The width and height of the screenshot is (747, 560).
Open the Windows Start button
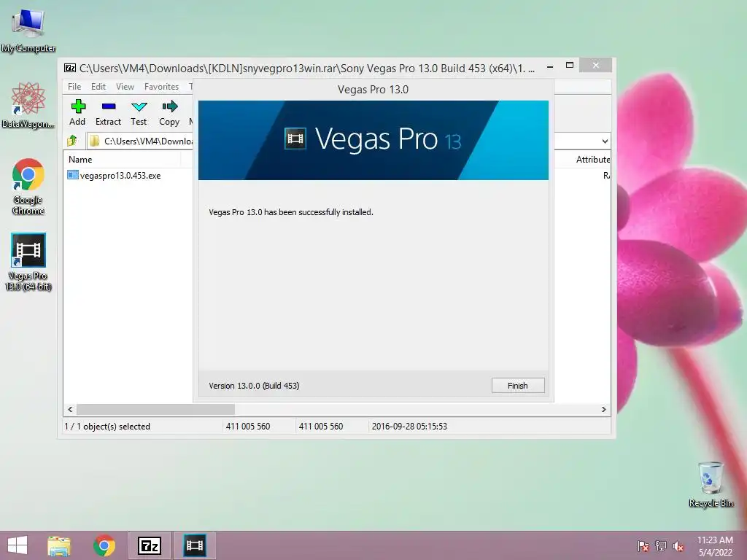point(18,545)
